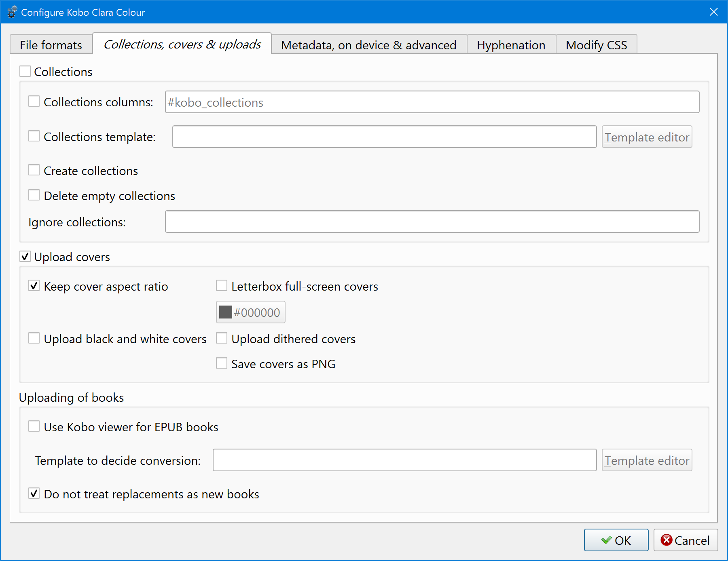
Task: Focus the Ignore collections text field
Action: click(432, 221)
